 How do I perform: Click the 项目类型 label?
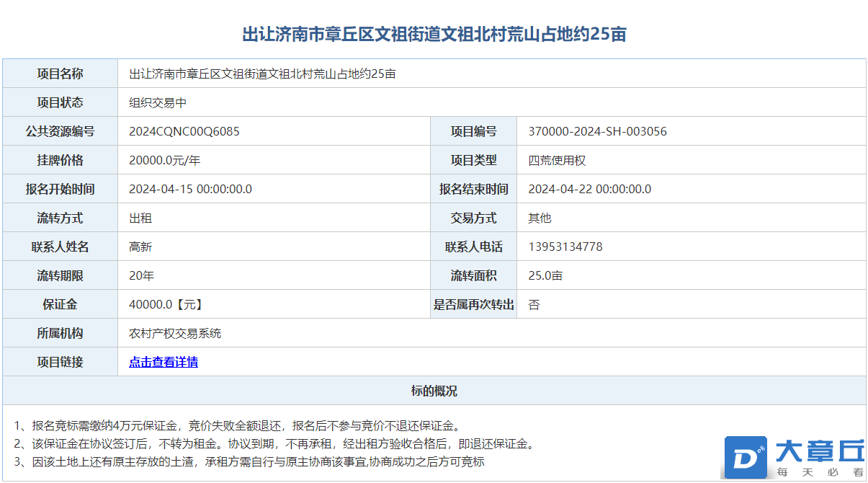pos(473,160)
